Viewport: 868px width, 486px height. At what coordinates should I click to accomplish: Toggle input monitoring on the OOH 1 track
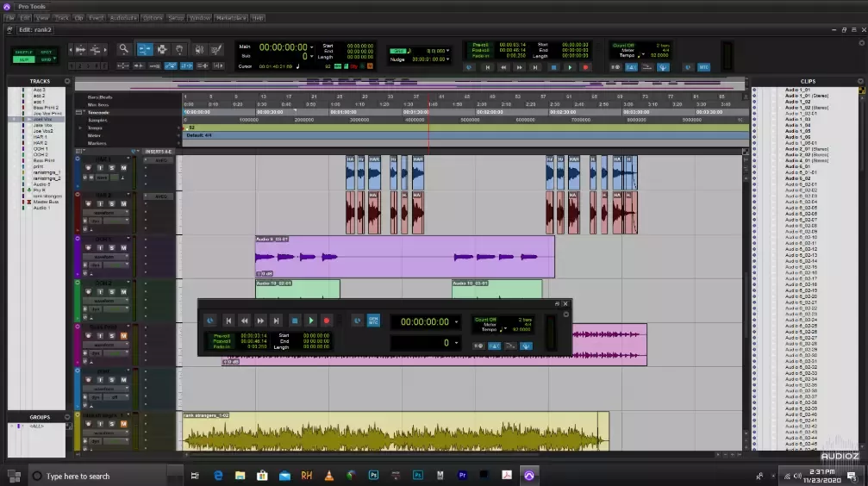(100, 248)
